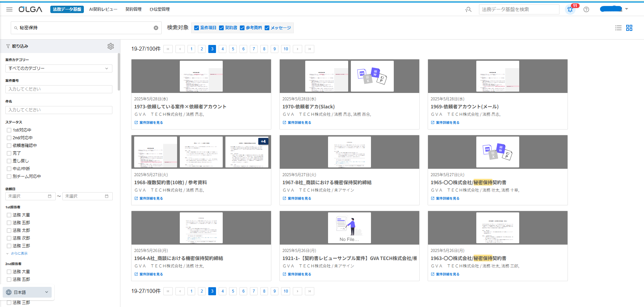Open the 案件カテゴリー dropdown
This screenshot has height=307, width=644.
59,68
